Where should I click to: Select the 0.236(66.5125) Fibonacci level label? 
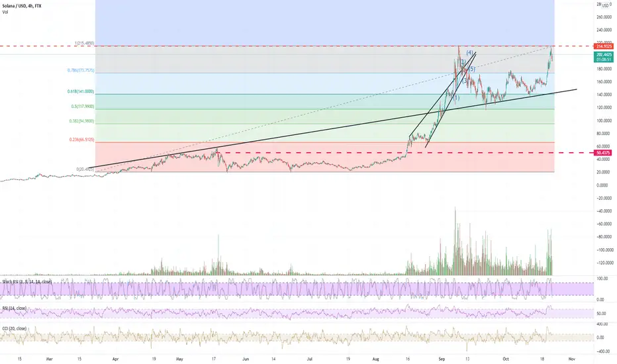(x=82, y=140)
